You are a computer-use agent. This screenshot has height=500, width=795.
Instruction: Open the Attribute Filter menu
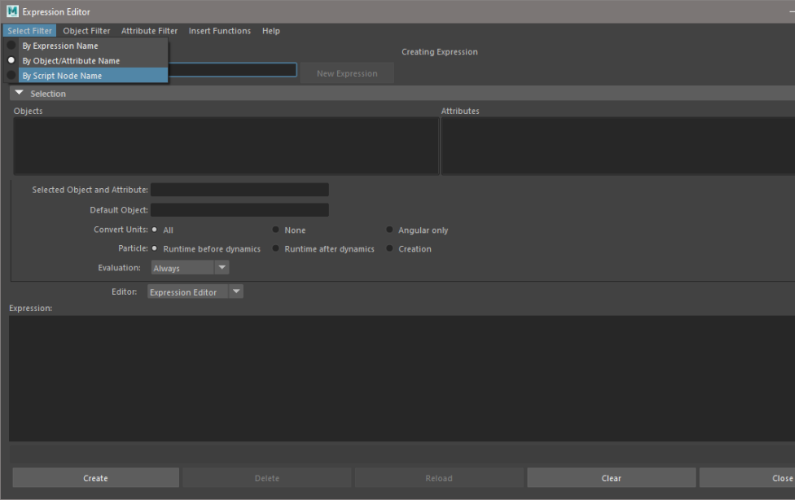click(149, 31)
